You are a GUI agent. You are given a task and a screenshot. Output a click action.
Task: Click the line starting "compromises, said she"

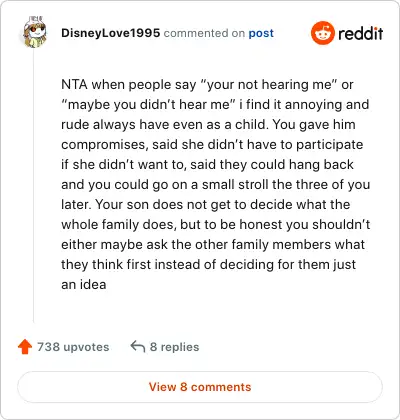pos(212,144)
